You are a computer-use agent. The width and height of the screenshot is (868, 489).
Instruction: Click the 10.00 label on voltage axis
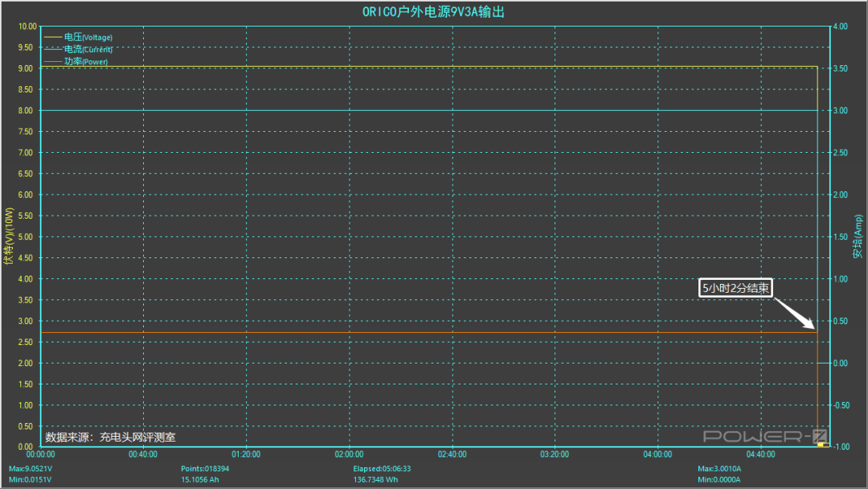pos(27,26)
